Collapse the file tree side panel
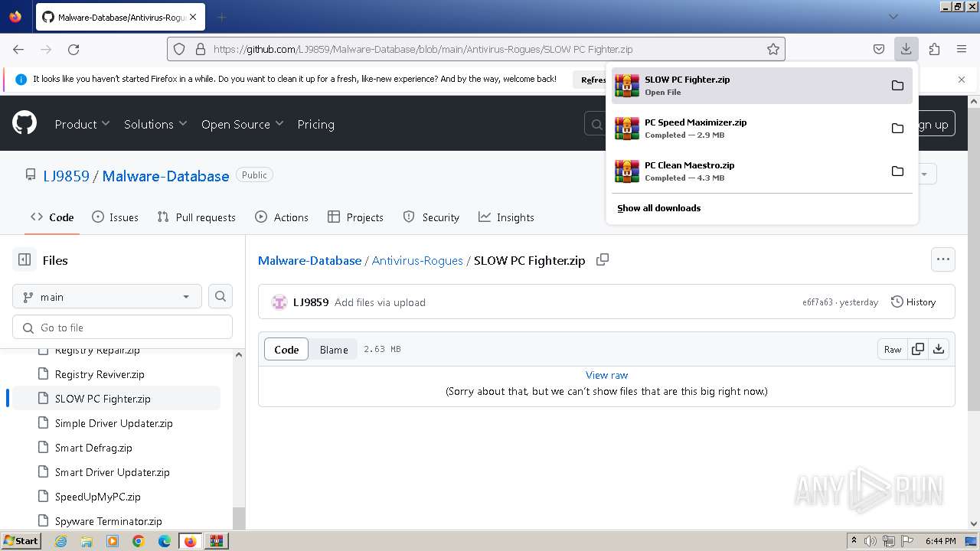Viewport: 980px width, 551px height. pyautogui.click(x=24, y=260)
